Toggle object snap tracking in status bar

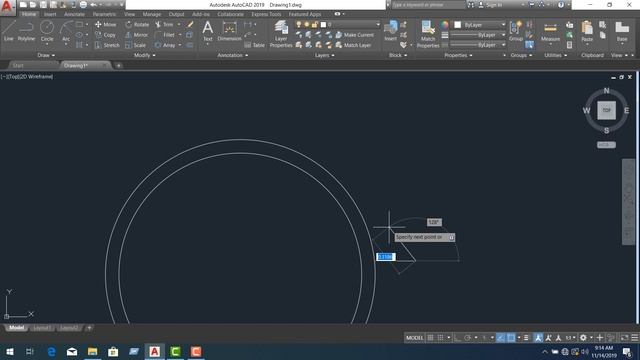coord(501,338)
